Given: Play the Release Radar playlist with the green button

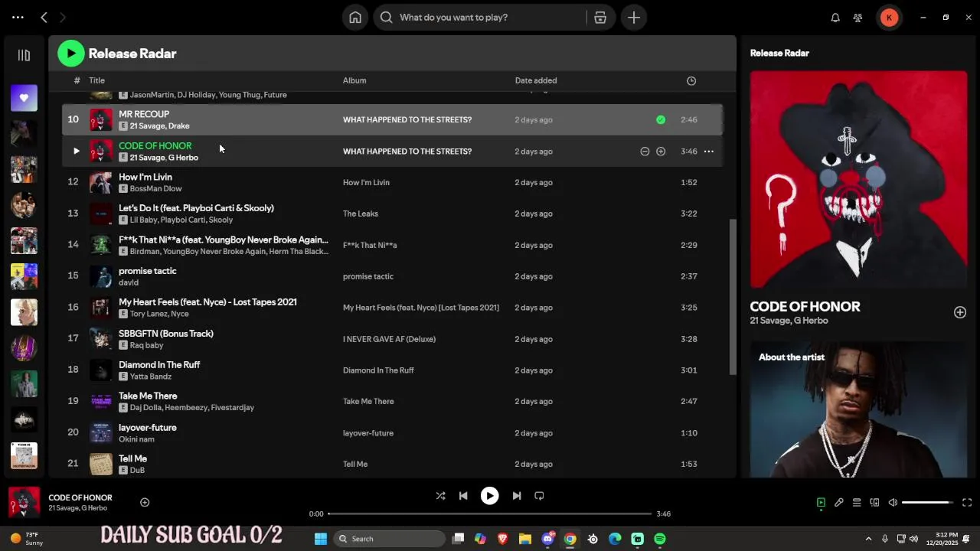Looking at the screenshot, I should click(70, 53).
